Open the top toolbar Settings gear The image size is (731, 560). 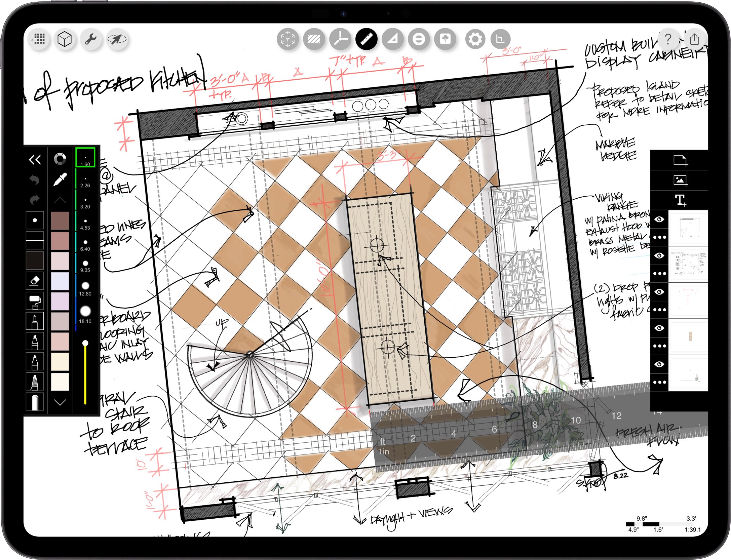(x=474, y=39)
